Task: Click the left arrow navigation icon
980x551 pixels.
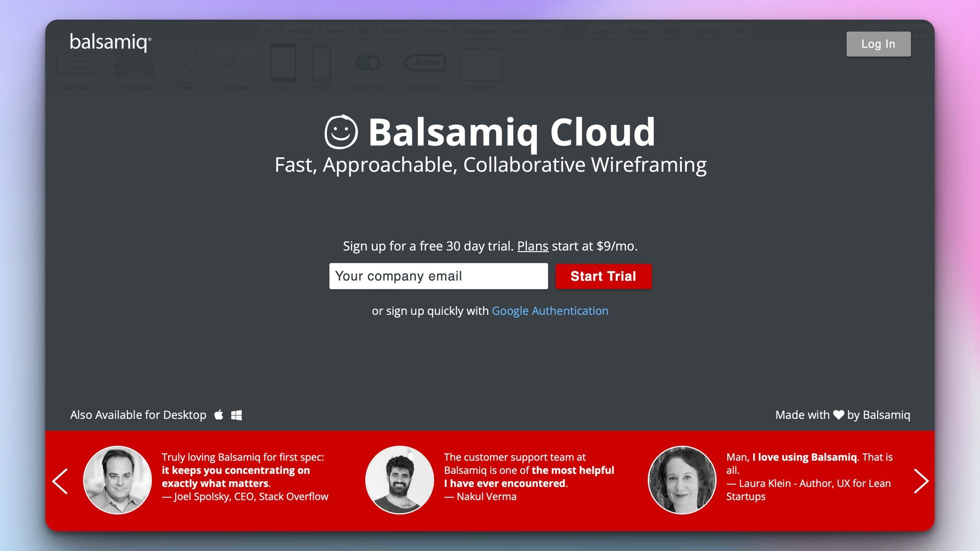Action: pos(60,480)
